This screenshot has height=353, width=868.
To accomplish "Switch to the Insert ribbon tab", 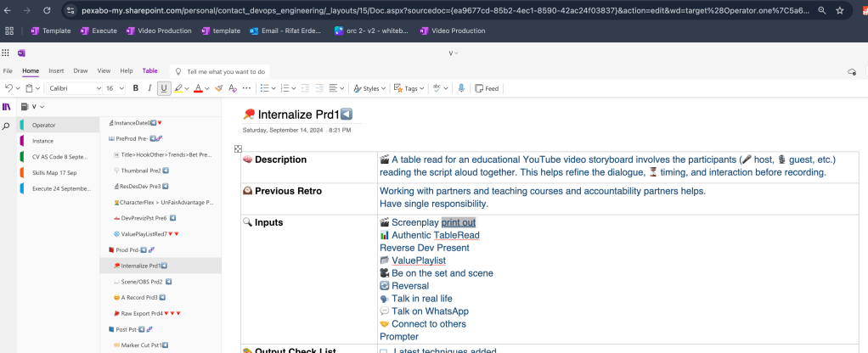I will click(56, 70).
